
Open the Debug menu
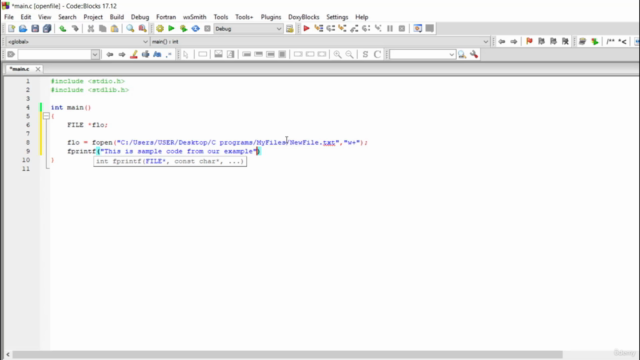coord(140,17)
